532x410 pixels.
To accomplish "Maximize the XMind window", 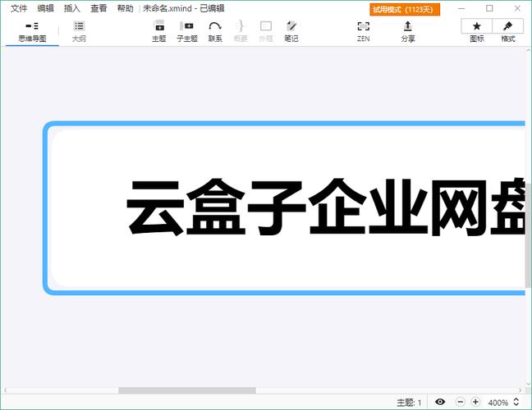I will (489, 8).
